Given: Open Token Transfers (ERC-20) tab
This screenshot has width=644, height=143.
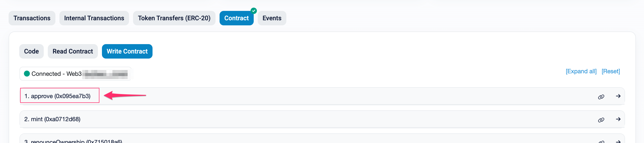Looking at the screenshot, I should click(x=174, y=18).
